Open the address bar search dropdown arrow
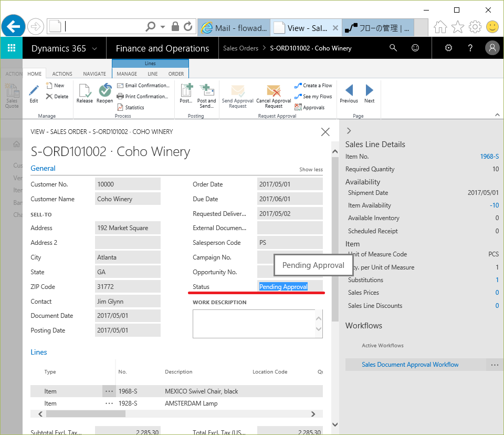The width and height of the screenshot is (504, 435). pyautogui.click(x=163, y=27)
